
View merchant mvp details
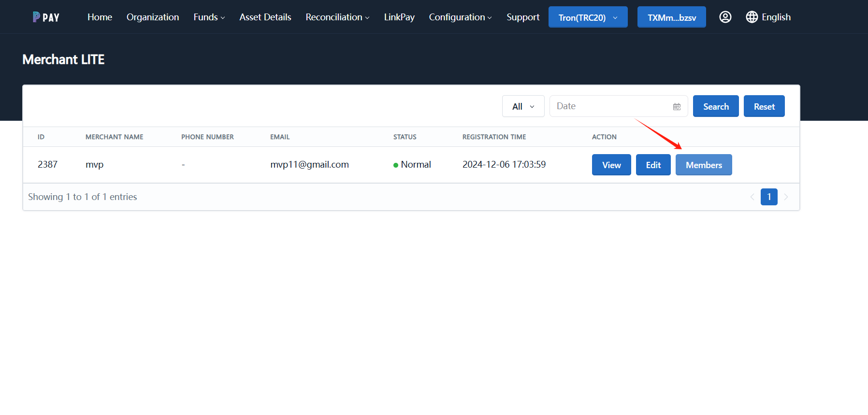(611, 165)
